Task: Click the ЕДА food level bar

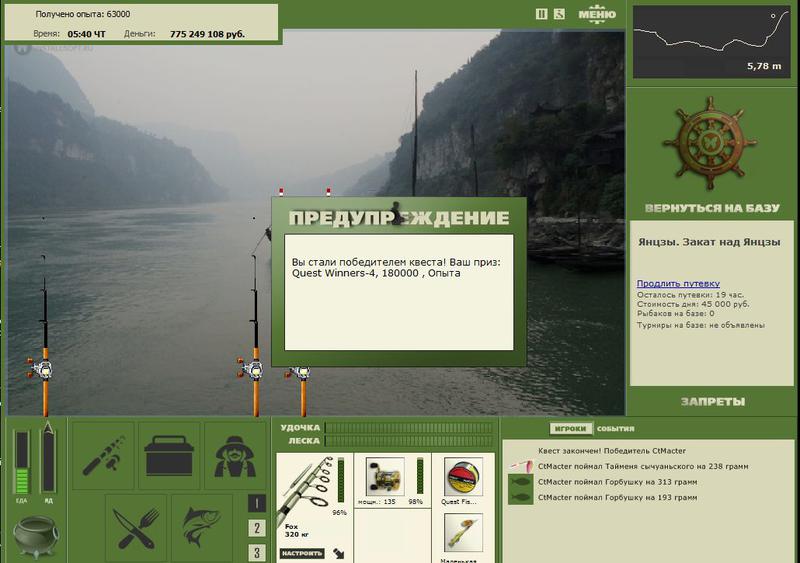Action: point(21,462)
